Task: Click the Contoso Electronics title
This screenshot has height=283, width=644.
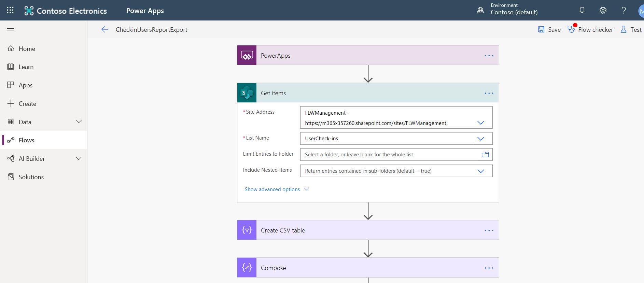Action: tap(72, 11)
